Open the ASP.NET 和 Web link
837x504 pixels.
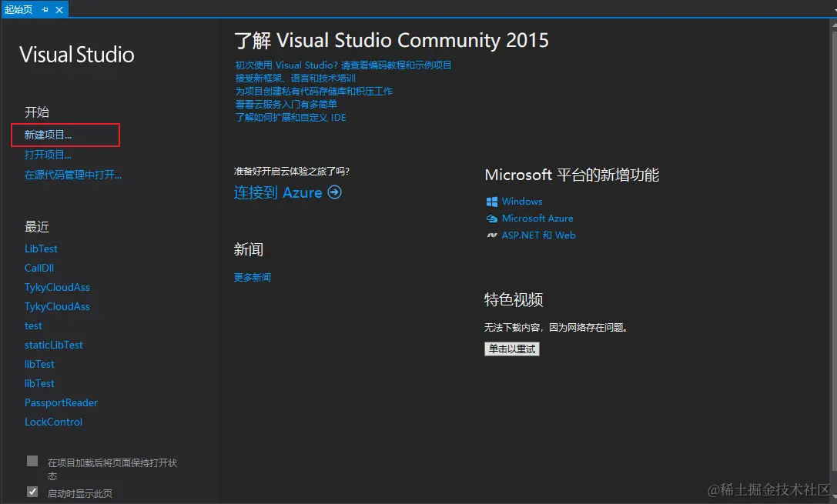(538, 235)
